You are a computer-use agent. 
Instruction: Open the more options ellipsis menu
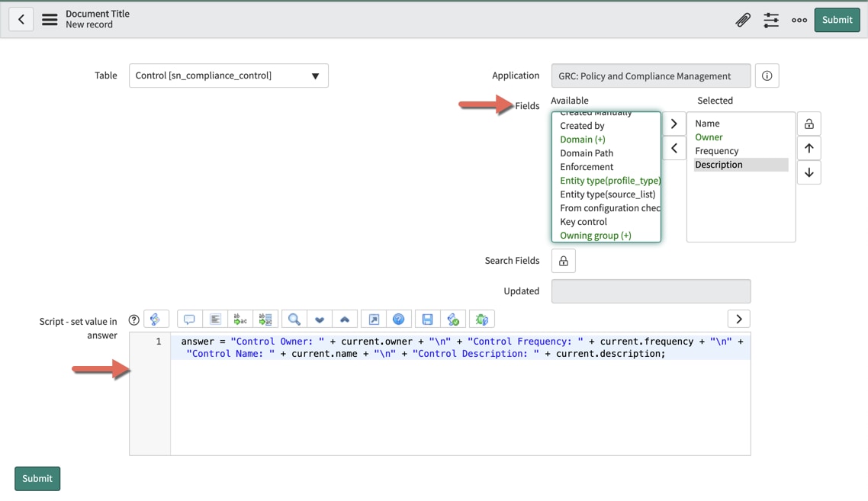pos(799,19)
